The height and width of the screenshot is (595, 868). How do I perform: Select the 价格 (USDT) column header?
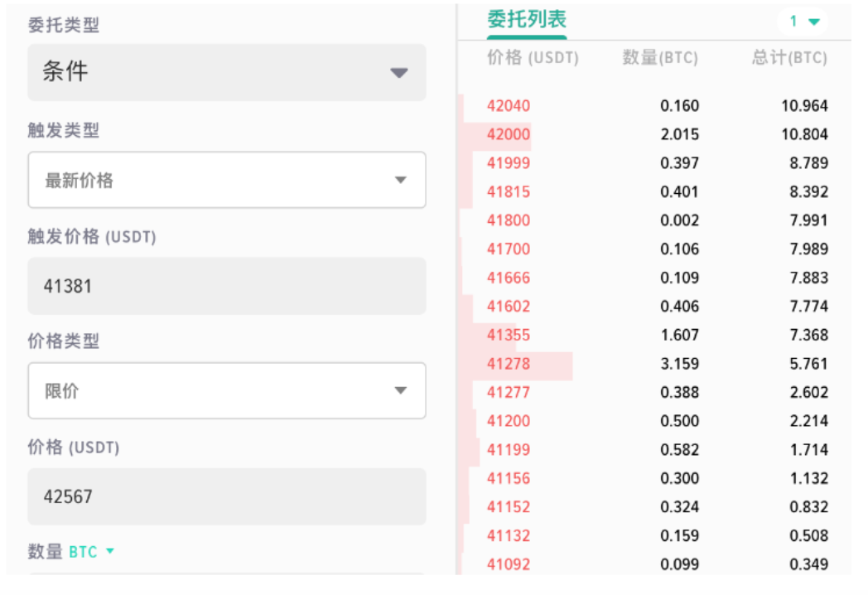coord(533,58)
